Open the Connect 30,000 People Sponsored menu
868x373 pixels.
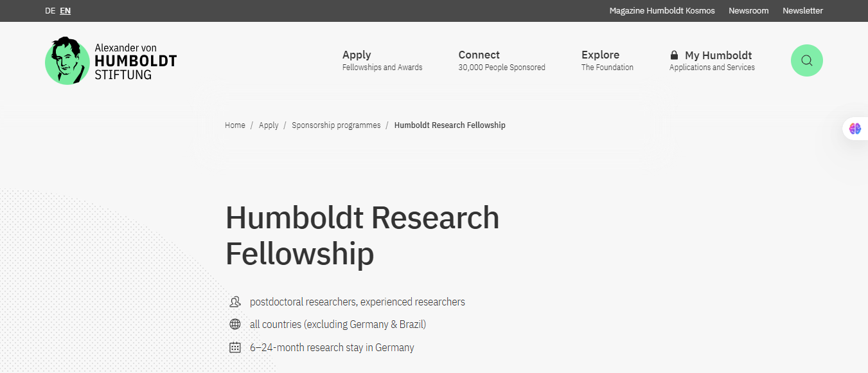(x=501, y=60)
